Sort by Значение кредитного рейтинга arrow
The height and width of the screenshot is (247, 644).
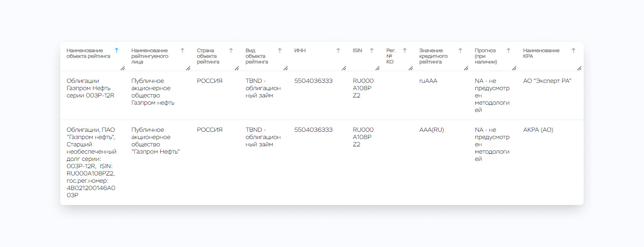click(460, 51)
